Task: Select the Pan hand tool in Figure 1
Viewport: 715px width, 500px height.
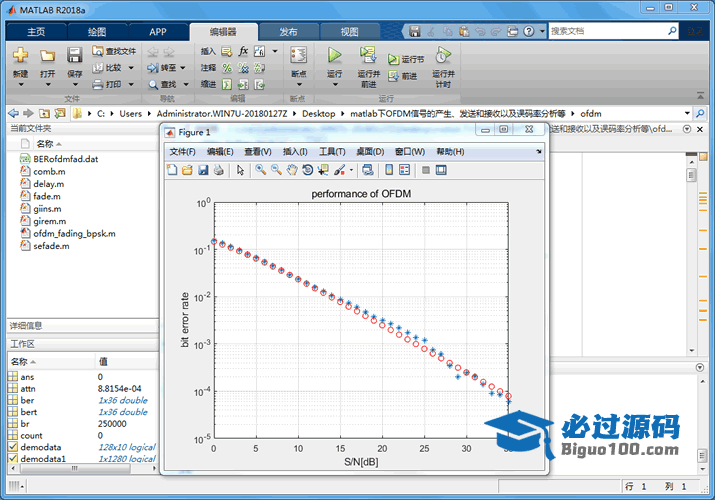Action: coord(292,170)
